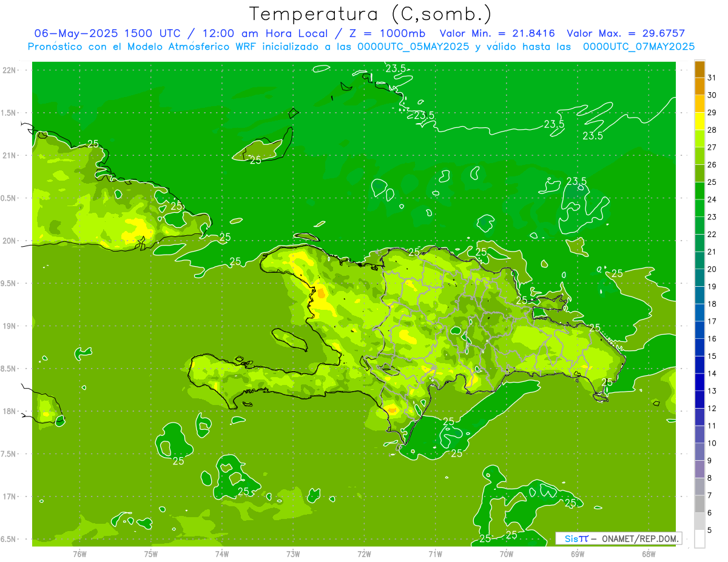Pick the dark orange swatch above 31 on the colorbar
The image size is (728, 562).
pyautogui.click(x=699, y=69)
